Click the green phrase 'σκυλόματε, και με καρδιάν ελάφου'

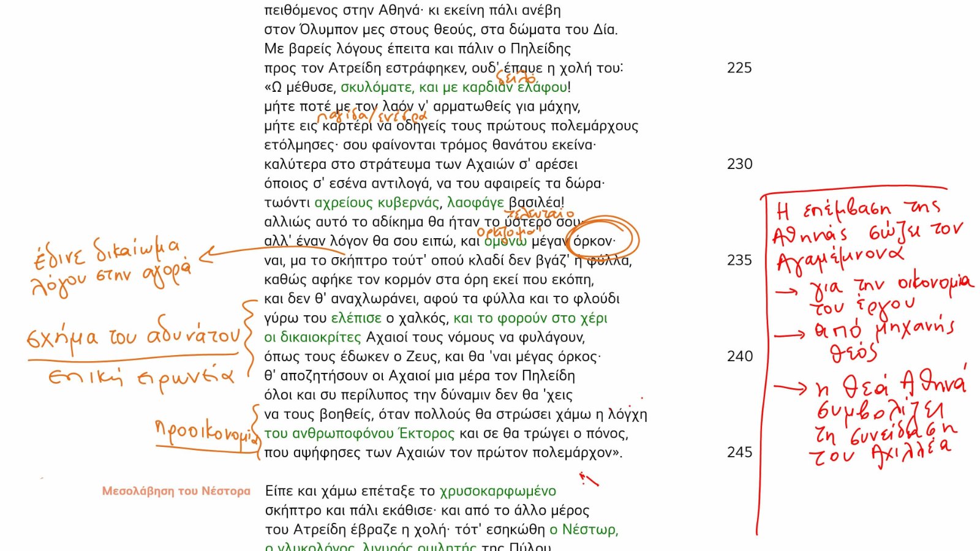454,87
